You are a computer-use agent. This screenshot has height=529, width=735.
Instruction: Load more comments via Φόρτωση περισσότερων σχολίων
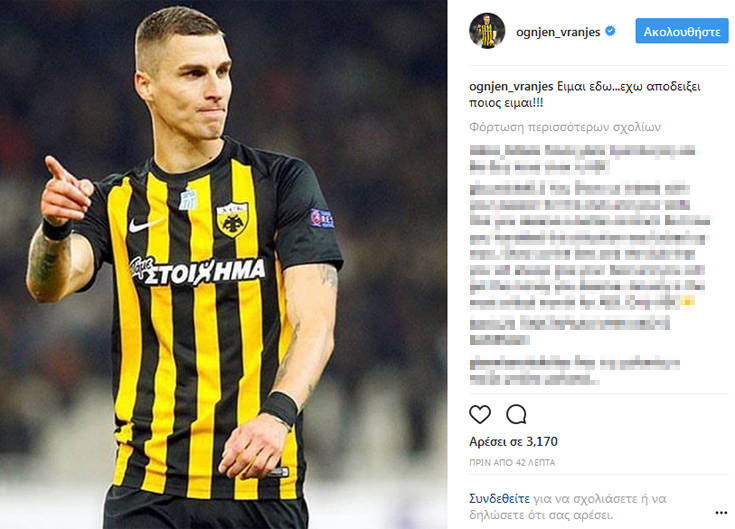click(565, 127)
